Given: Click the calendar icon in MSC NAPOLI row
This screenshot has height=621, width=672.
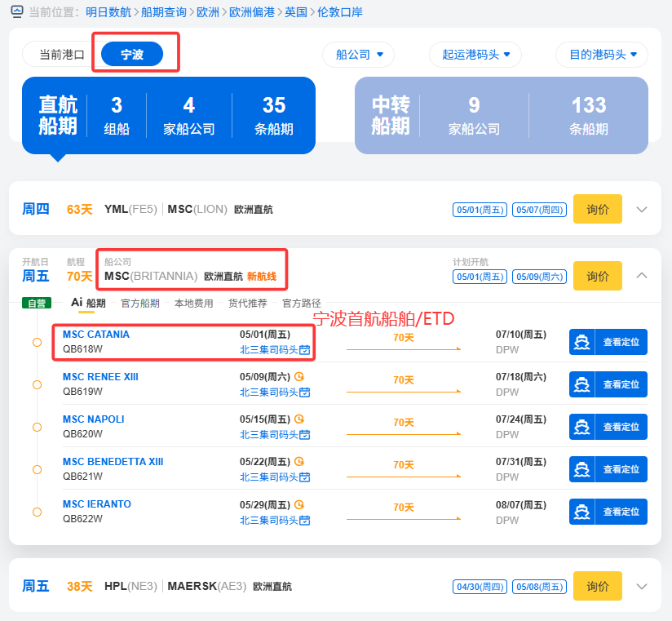Looking at the screenshot, I should 305,435.
